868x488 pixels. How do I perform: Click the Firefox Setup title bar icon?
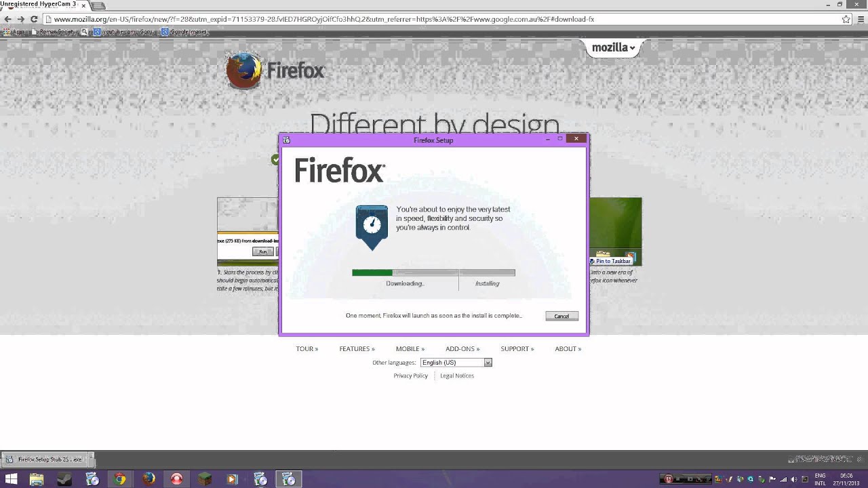286,140
